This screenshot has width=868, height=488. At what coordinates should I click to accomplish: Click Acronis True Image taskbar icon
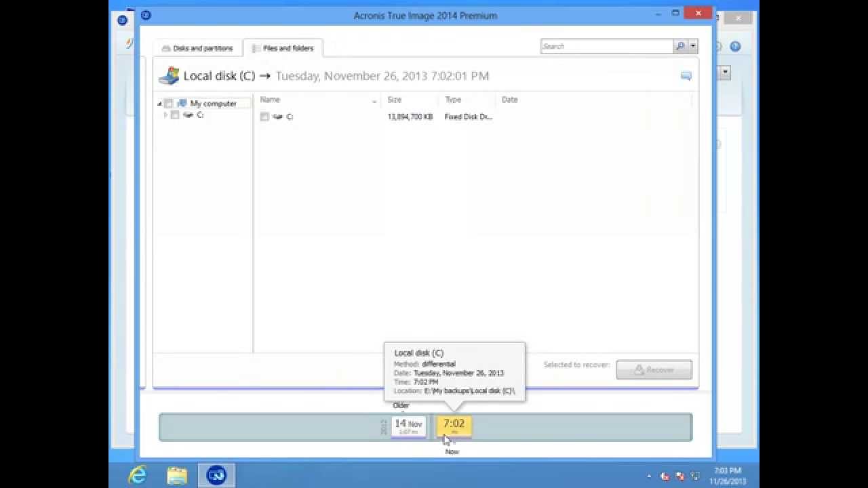pyautogui.click(x=216, y=475)
